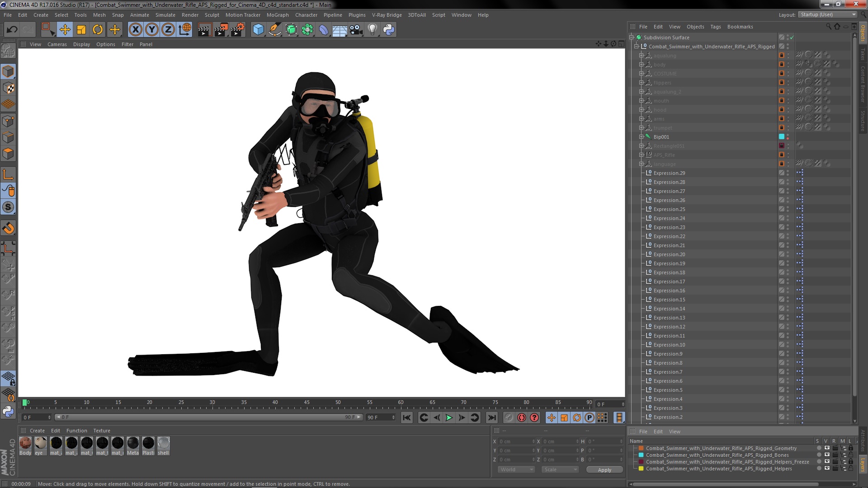The image size is (868, 488).
Task: Select the Body material swatch
Action: point(25,446)
